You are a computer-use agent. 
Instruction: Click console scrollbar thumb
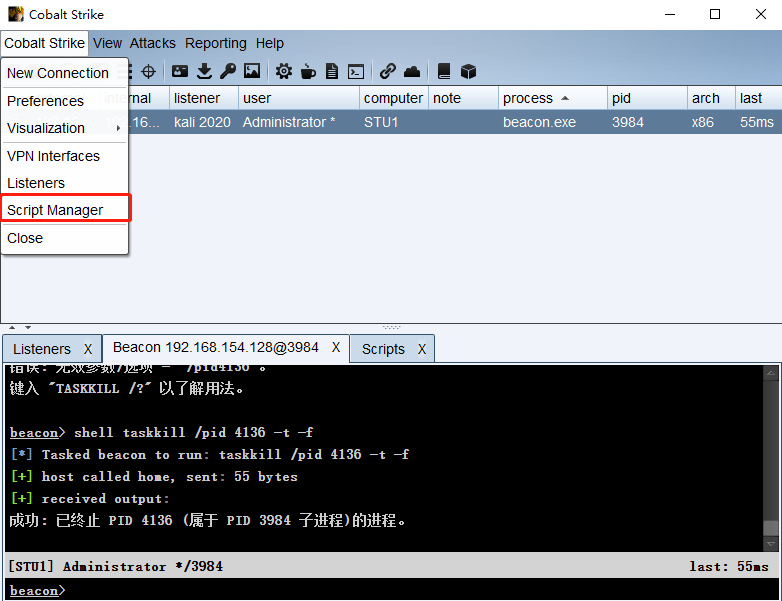click(x=771, y=528)
